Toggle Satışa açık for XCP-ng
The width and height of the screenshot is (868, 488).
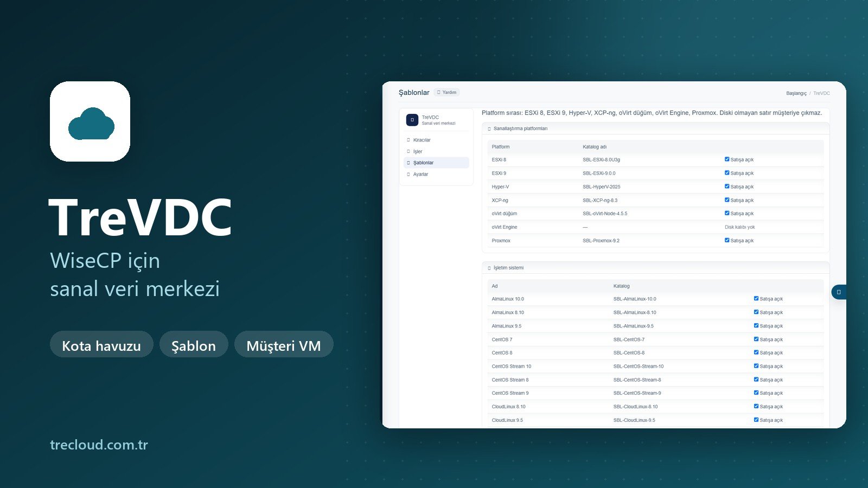click(727, 200)
